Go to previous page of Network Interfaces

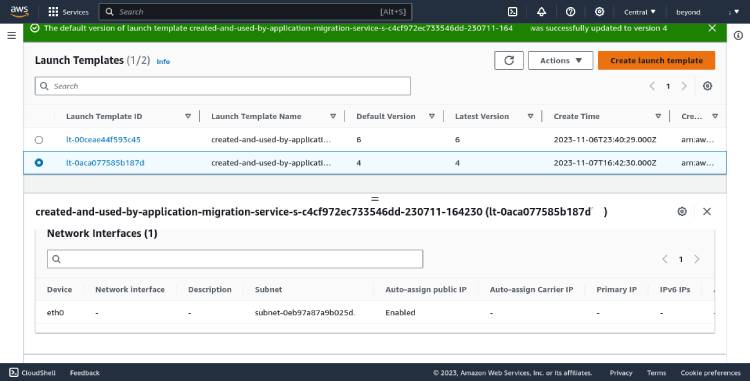point(665,259)
